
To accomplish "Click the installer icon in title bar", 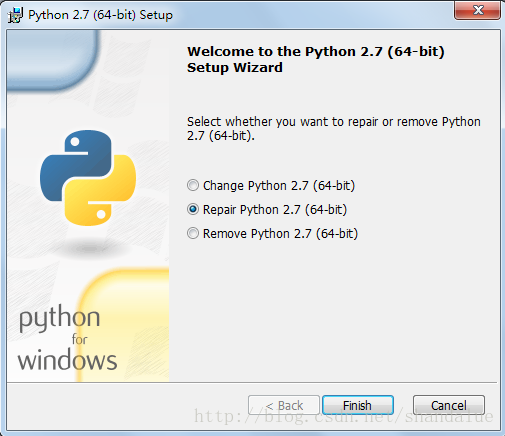I will click(15, 15).
